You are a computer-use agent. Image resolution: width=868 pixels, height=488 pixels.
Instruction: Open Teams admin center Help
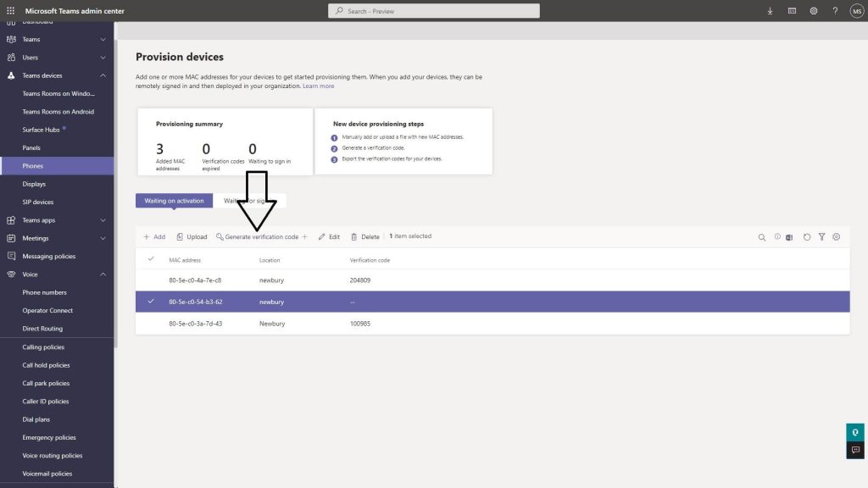pyautogui.click(x=835, y=10)
